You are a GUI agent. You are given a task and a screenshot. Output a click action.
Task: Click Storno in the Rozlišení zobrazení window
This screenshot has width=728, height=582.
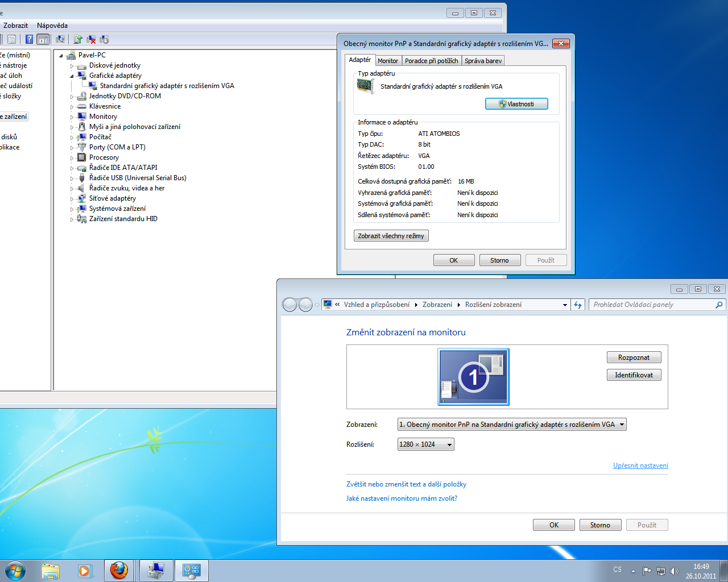[601, 525]
